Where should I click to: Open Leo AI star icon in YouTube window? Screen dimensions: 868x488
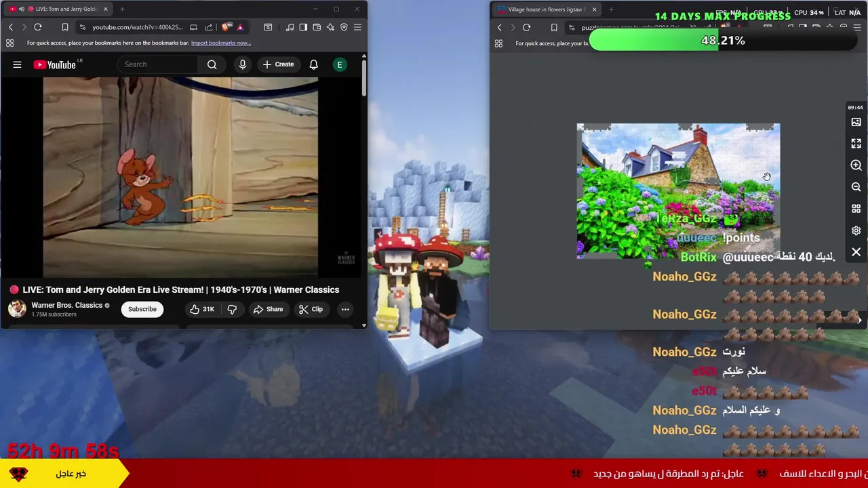(x=330, y=27)
